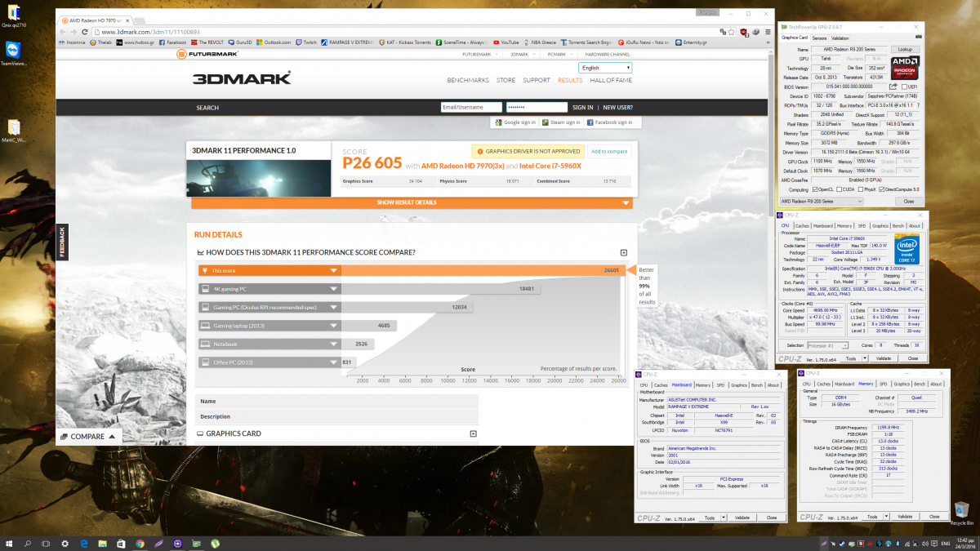Click the 4K gaming PC bar
The width and height of the screenshot is (980, 551).
pyautogui.click(x=368, y=289)
